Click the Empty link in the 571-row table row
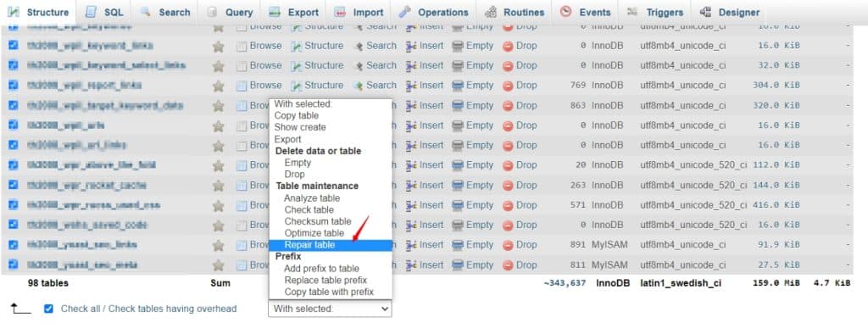868x323 pixels. tap(480, 205)
